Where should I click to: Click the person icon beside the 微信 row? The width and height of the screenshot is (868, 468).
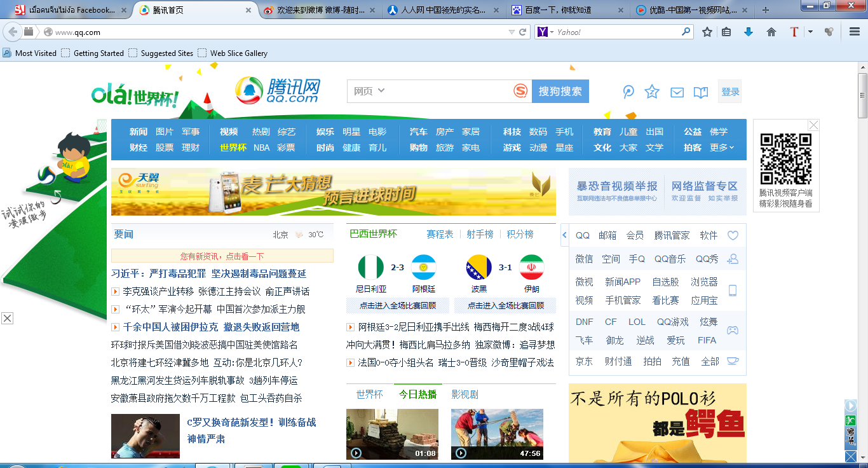(733, 259)
